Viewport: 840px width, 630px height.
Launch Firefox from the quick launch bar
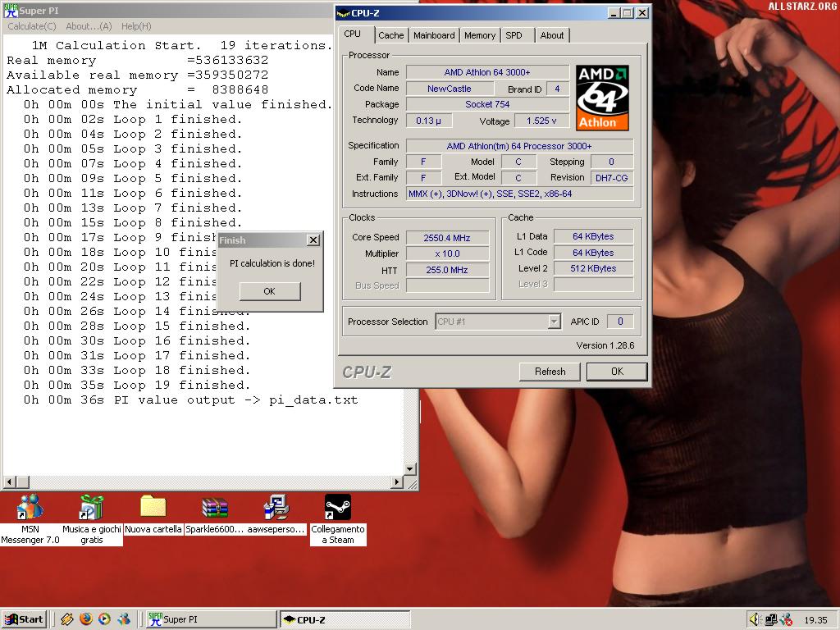(85, 619)
